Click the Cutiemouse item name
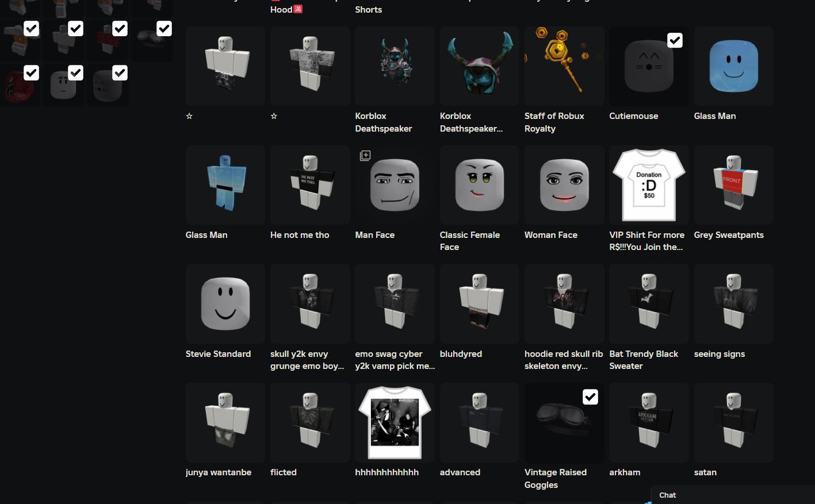 coord(634,116)
